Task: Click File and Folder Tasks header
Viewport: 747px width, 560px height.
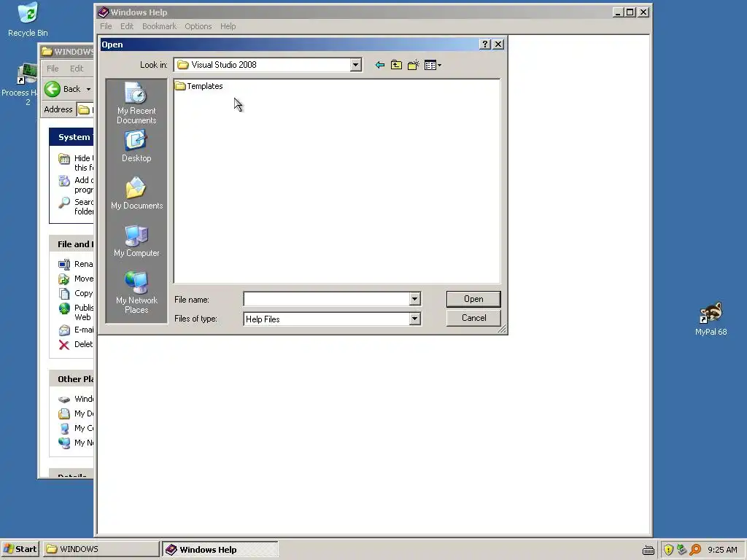Action: click(71, 244)
